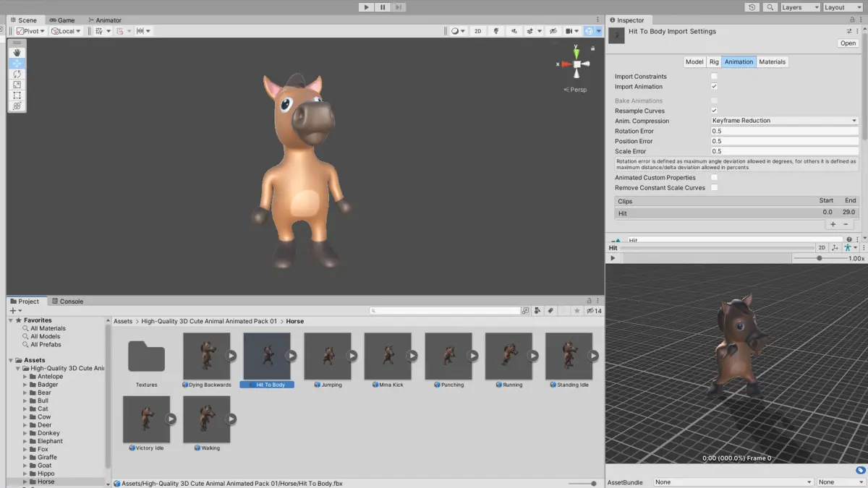
Task: Open the draw mode shading dropdown
Action: (x=459, y=31)
